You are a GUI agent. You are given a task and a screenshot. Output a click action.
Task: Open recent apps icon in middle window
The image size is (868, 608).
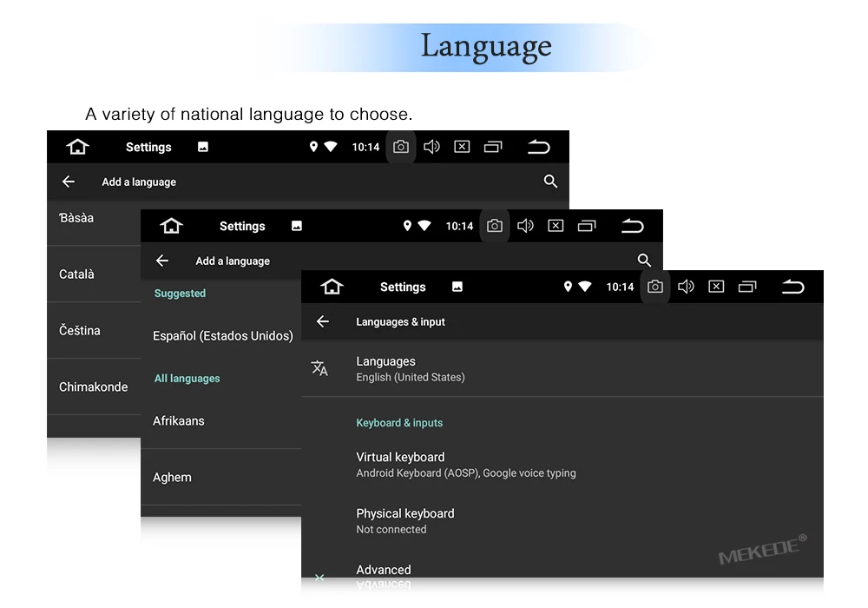(586, 226)
